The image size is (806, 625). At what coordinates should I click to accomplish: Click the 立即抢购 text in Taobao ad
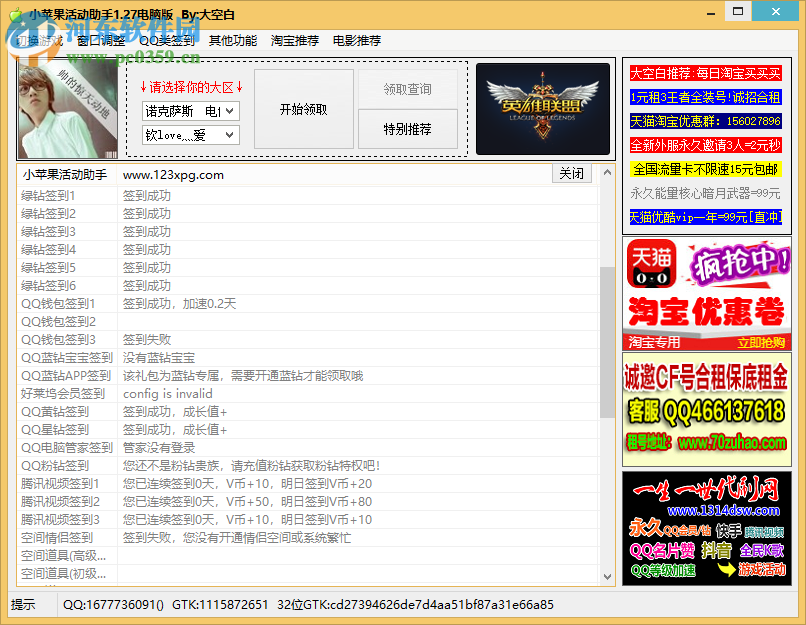point(761,343)
